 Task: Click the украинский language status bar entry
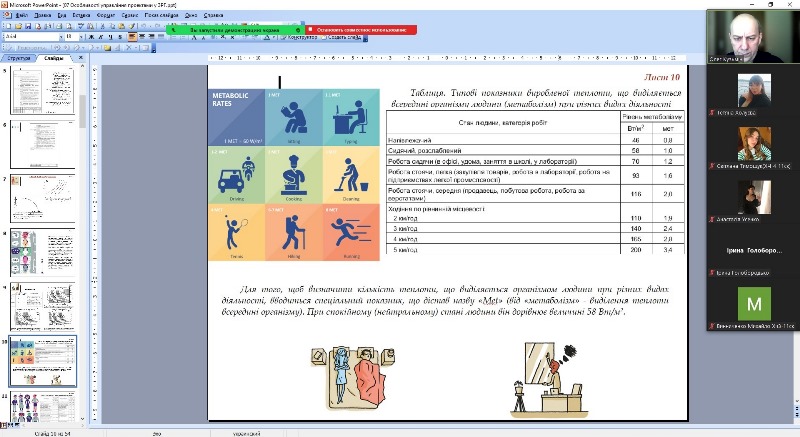click(x=246, y=433)
